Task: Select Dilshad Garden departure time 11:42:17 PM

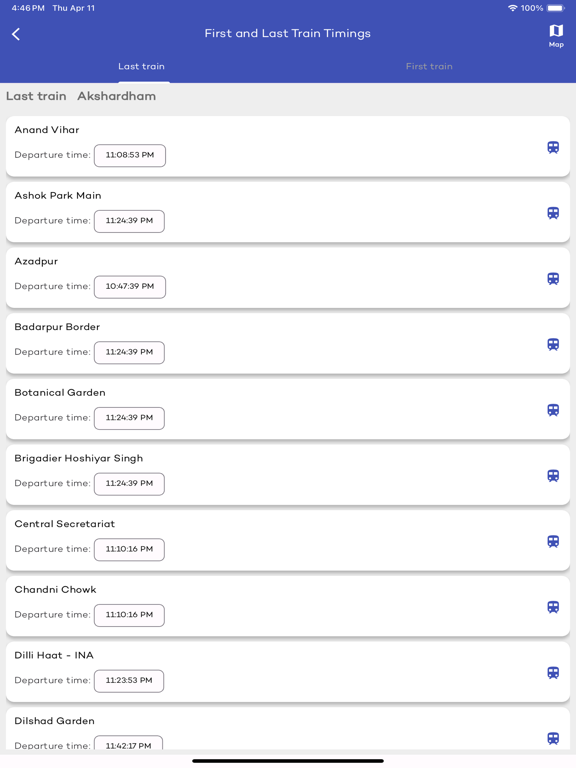Action: tap(128, 743)
